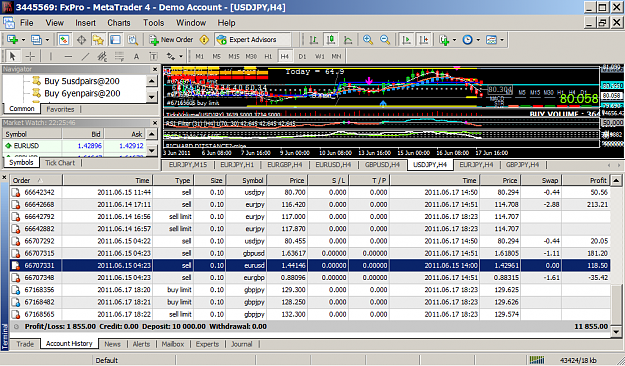Open the Indicators list dropdown arrow
The height and width of the screenshot is (366, 625).
coord(454,40)
